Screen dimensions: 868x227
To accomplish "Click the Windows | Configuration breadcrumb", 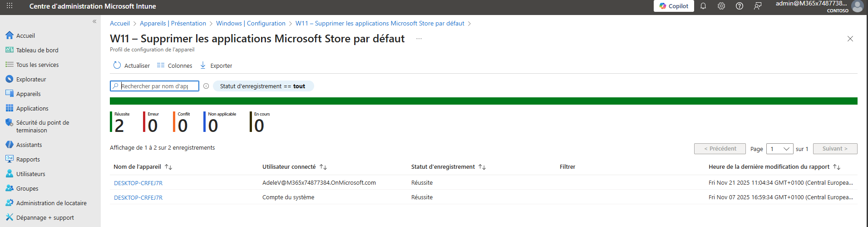I will click(251, 23).
